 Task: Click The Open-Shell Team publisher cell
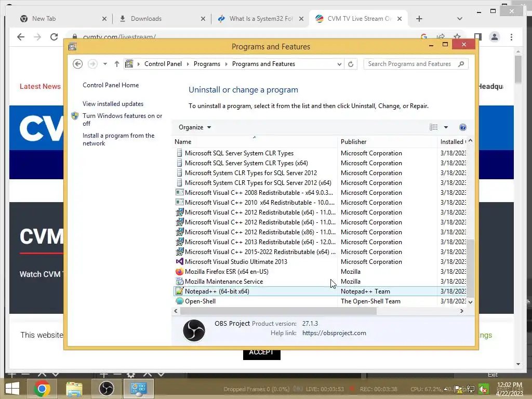tap(370, 301)
